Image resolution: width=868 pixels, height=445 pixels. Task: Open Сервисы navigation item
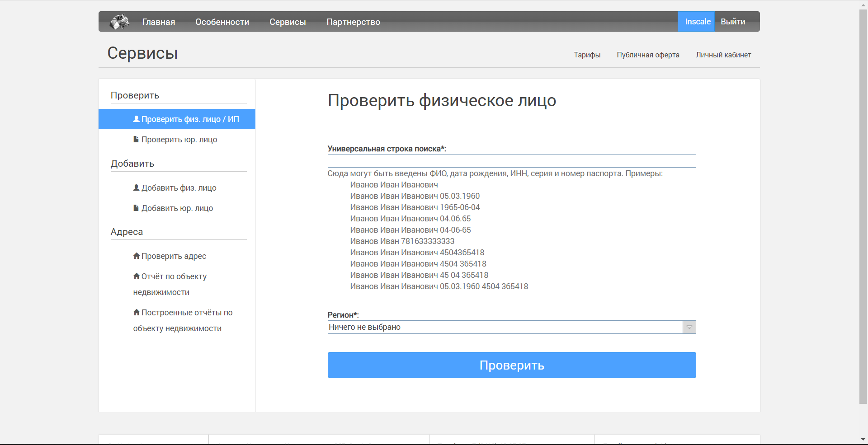coord(288,22)
